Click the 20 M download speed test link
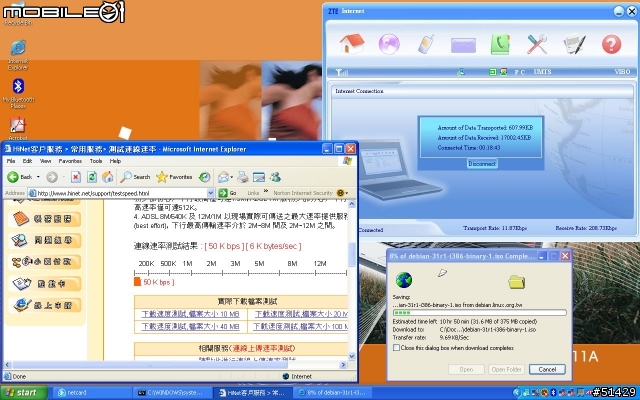 click(x=301, y=314)
